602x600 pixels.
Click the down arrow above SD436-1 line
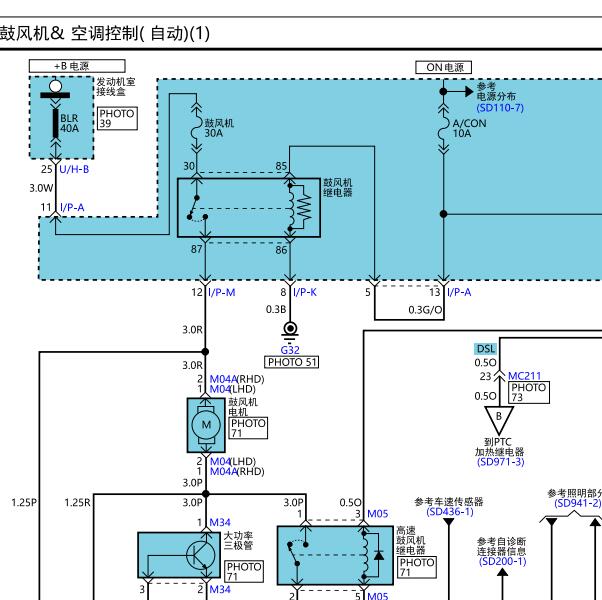click(x=448, y=522)
